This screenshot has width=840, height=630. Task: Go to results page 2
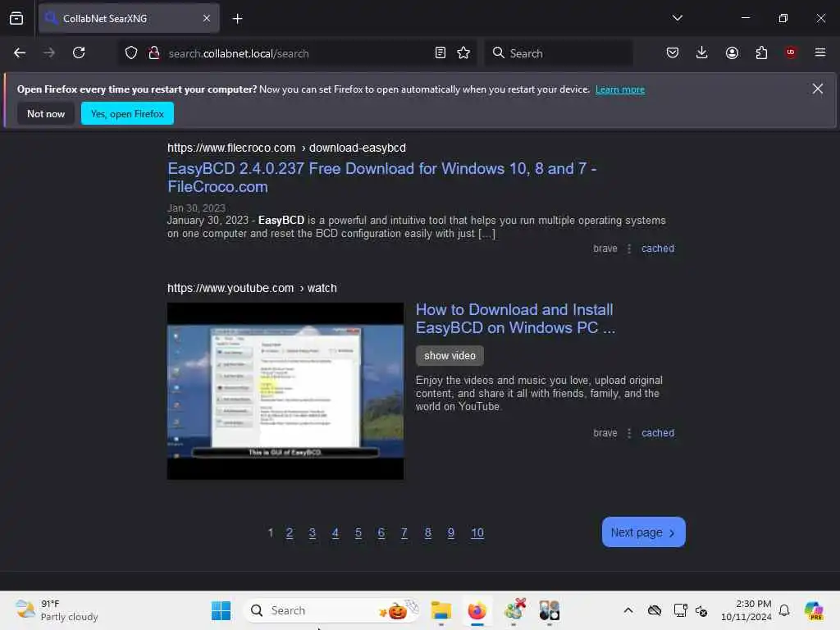coord(290,532)
